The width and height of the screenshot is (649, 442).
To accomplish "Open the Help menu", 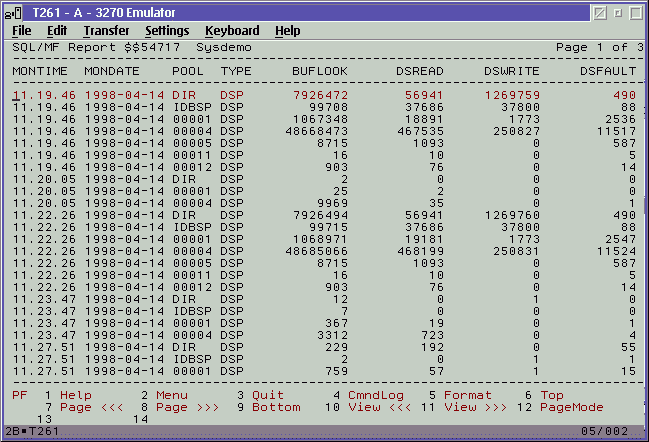I will click(287, 31).
